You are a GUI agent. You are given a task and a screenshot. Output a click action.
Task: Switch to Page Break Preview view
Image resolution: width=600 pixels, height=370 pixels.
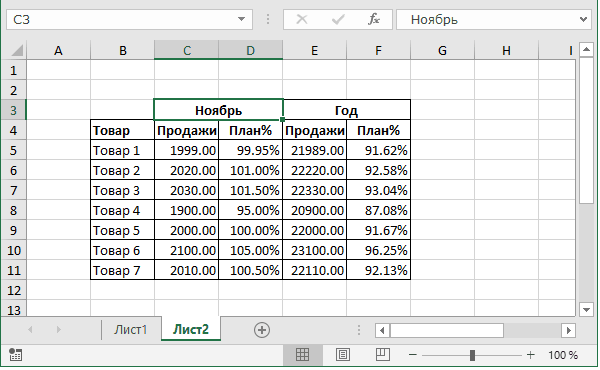coord(383,355)
